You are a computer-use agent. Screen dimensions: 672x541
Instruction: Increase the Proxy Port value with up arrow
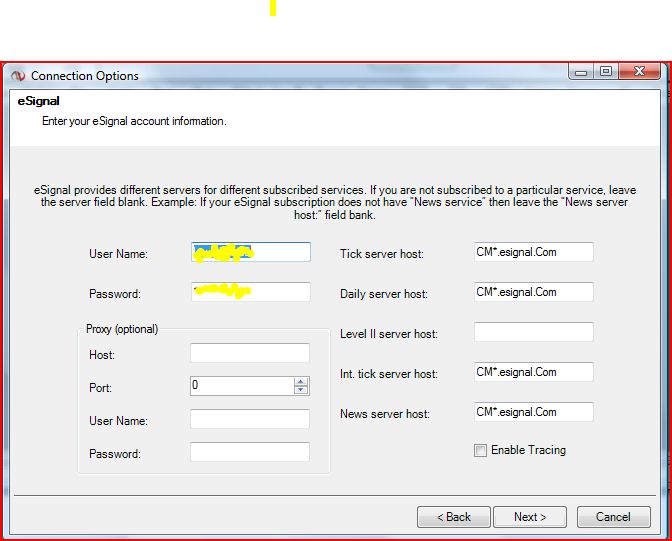coord(301,382)
